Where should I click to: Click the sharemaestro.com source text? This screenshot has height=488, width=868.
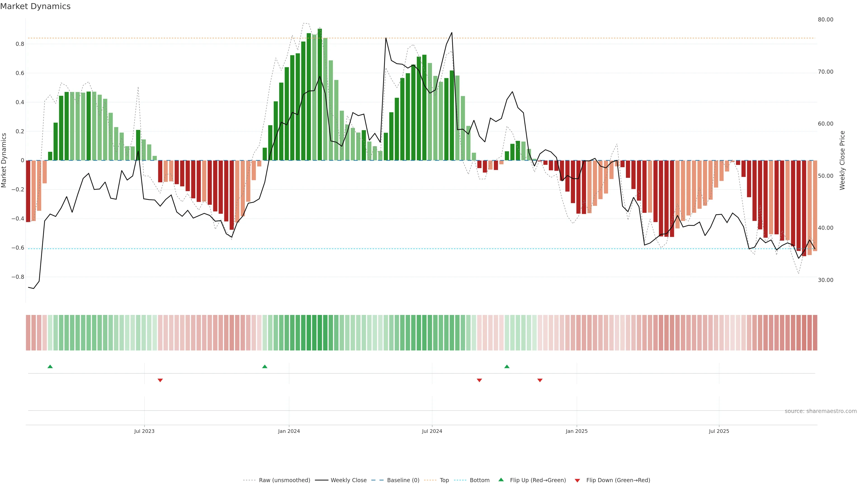pos(821,411)
